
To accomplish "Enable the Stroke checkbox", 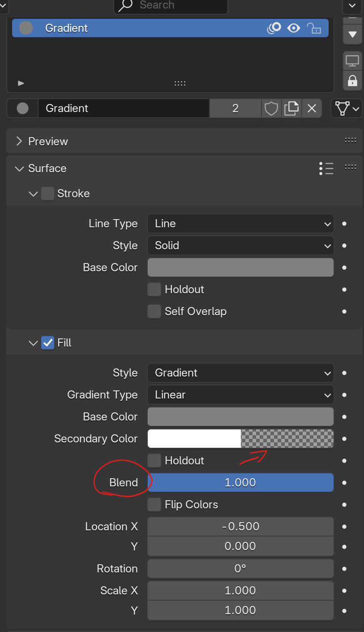I will (x=47, y=194).
